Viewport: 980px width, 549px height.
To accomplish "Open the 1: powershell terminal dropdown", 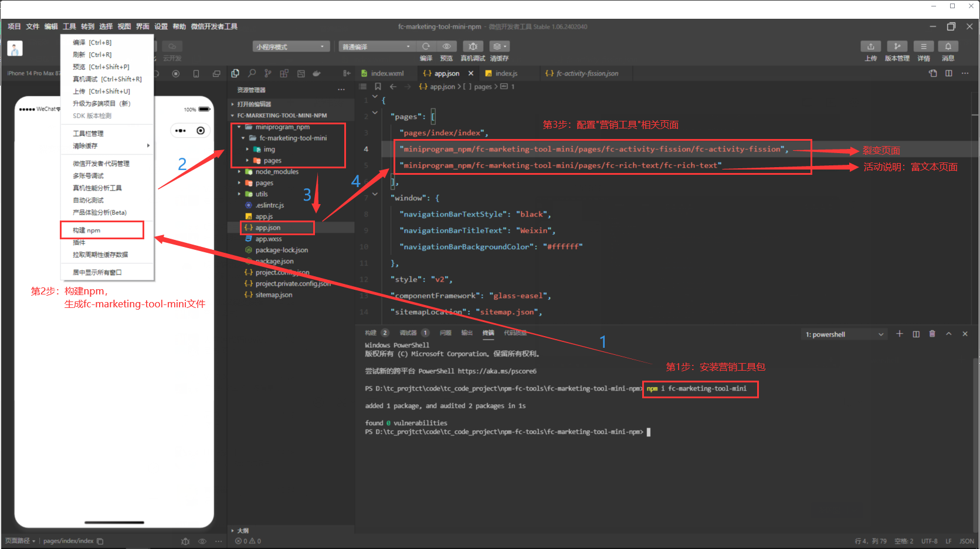I will [x=843, y=334].
